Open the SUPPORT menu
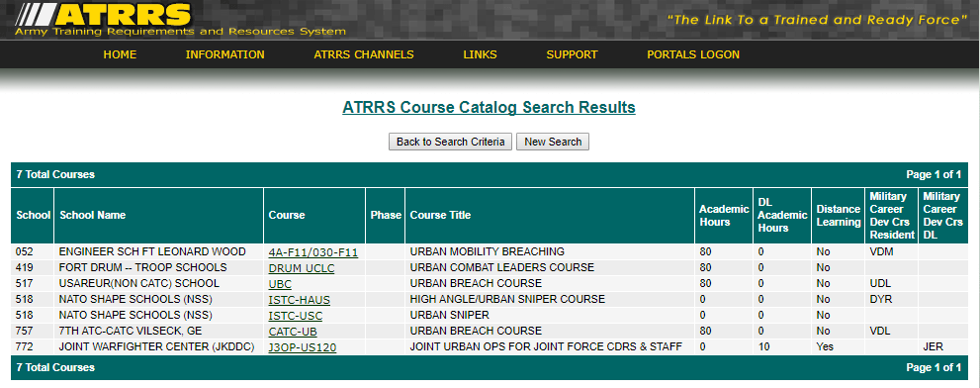 572,54
